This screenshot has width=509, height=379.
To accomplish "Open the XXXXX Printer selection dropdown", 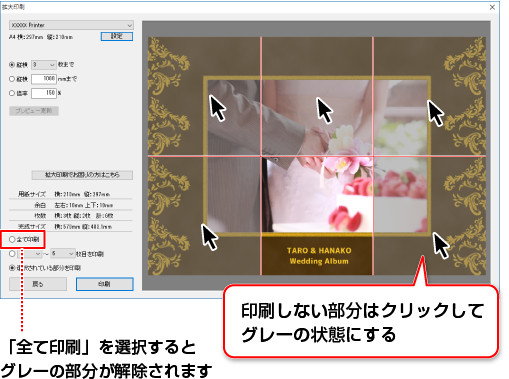I will (x=71, y=25).
